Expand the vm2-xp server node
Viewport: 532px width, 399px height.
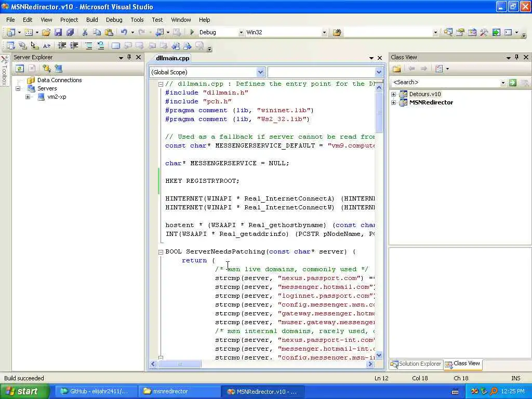pyautogui.click(x=28, y=97)
